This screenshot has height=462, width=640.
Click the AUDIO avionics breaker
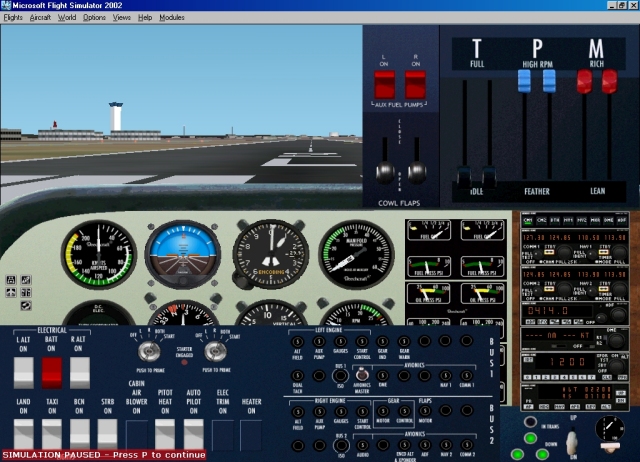tap(362, 445)
